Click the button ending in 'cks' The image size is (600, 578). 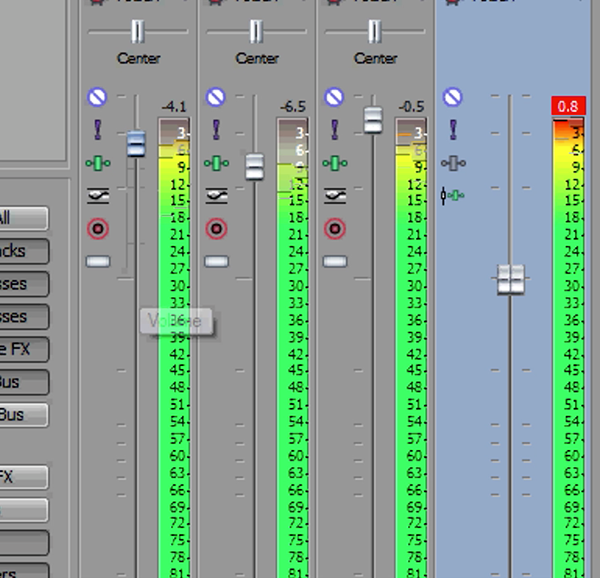click(24, 251)
